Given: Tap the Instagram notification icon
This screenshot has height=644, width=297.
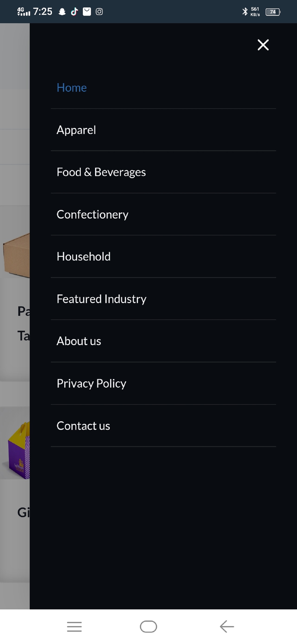Looking at the screenshot, I should pyautogui.click(x=99, y=12).
